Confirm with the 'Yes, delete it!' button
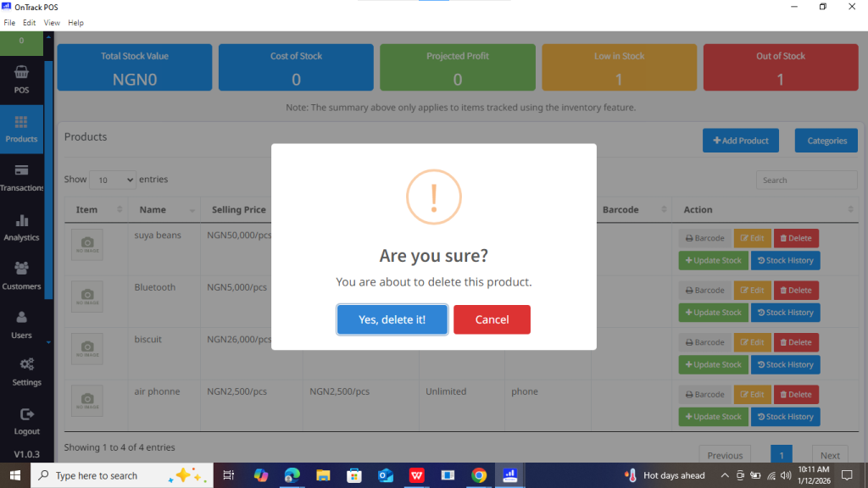868x488 pixels. [392, 319]
